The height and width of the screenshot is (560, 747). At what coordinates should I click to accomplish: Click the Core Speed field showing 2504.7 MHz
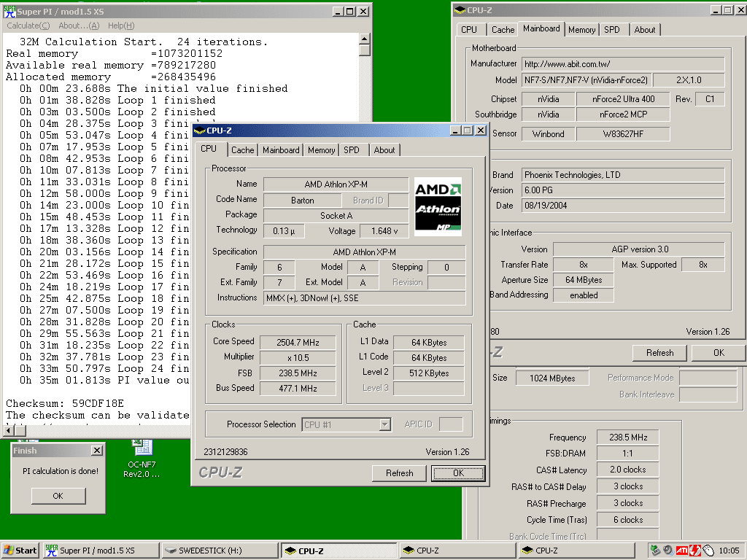coord(298,343)
